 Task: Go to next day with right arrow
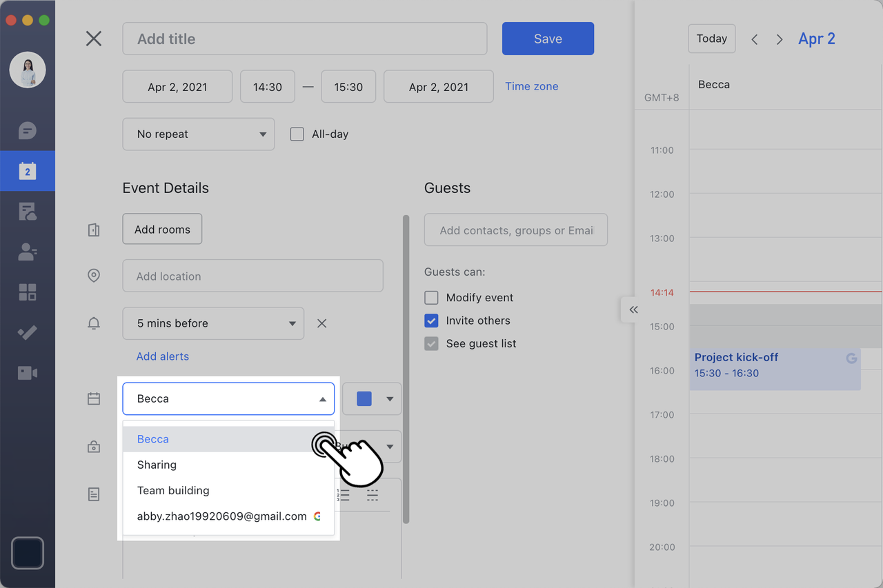tap(779, 39)
